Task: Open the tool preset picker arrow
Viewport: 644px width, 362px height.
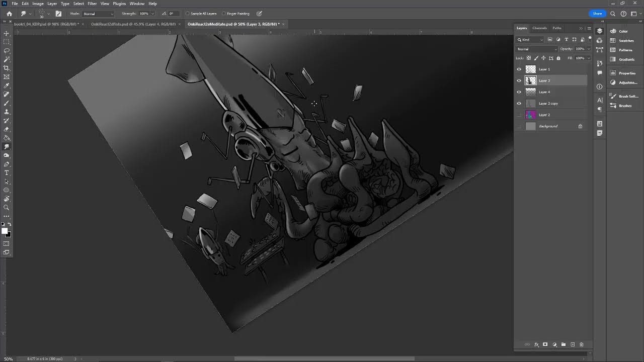Action: tap(30, 14)
